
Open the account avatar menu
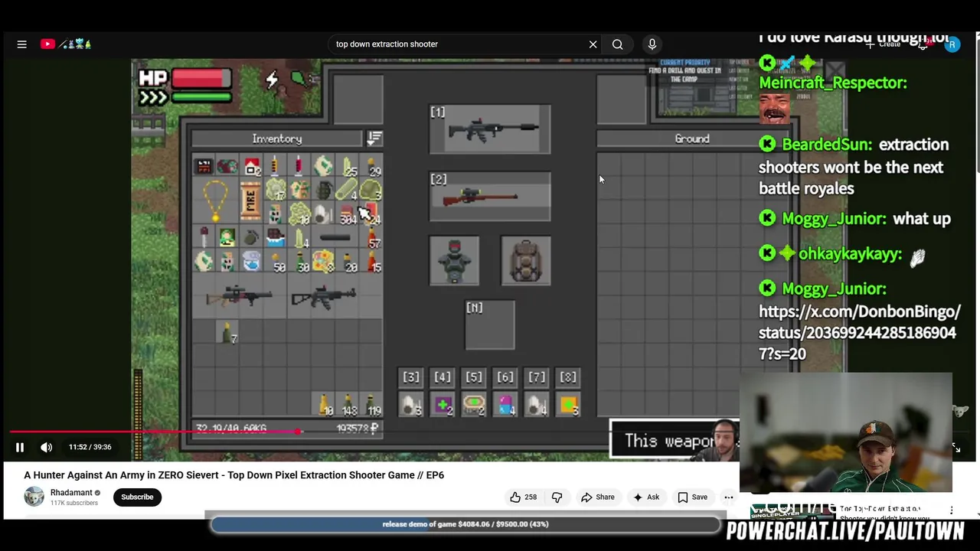pyautogui.click(x=952, y=44)
